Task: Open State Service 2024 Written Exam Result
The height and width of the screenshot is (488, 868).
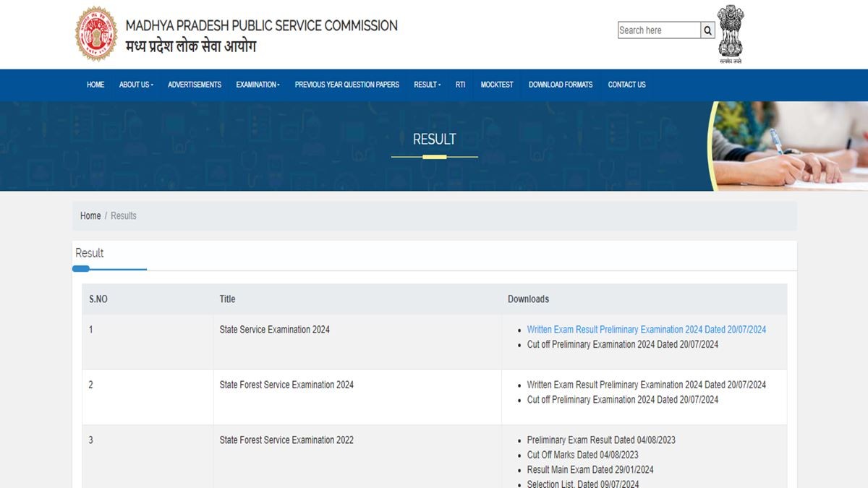Action: [646, 330]
